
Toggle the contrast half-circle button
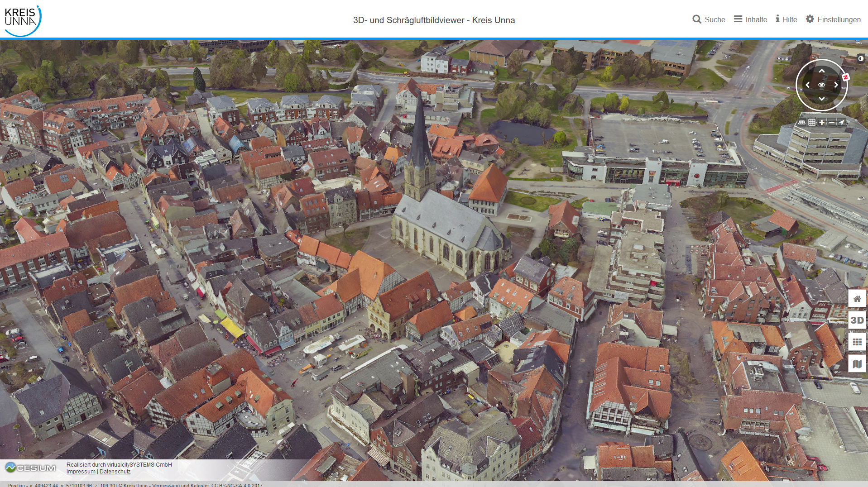coord(861,59)
